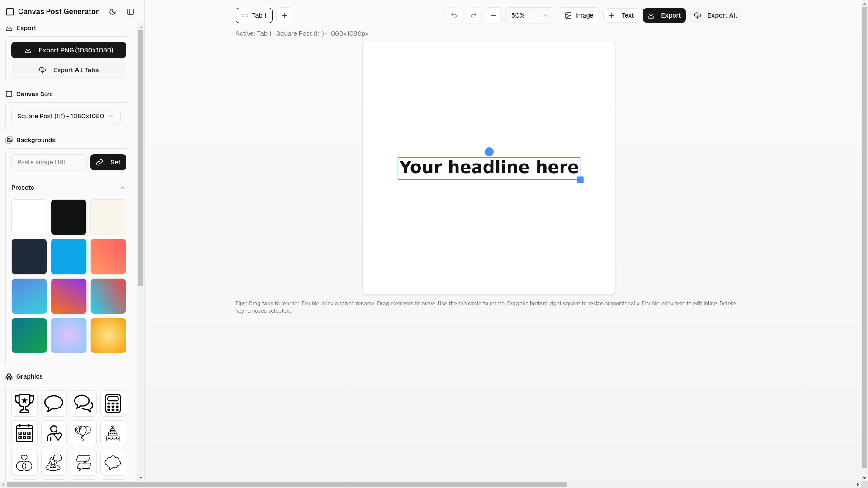This screenshot has width=868, height=488.
Task: Add the wedding rings graphic
Action: (24, 463)
